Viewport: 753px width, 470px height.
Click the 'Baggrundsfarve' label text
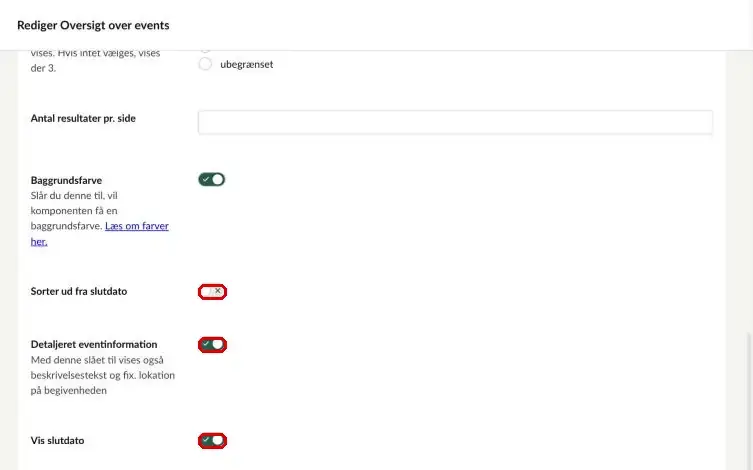pos(66,180)
